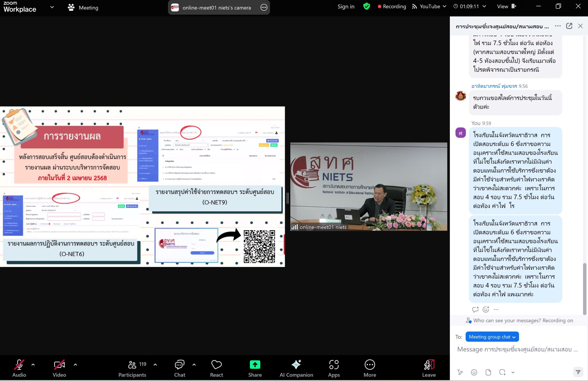Click the chat message input field
This screenshot has height=381, width=588.
point(517,349)
